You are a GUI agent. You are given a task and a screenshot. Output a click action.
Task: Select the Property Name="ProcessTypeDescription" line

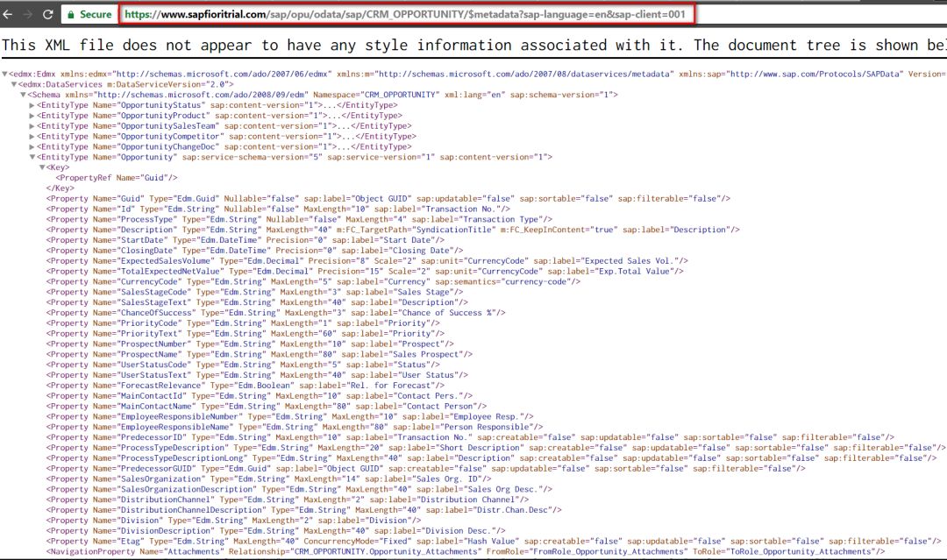tap(496, 448)
